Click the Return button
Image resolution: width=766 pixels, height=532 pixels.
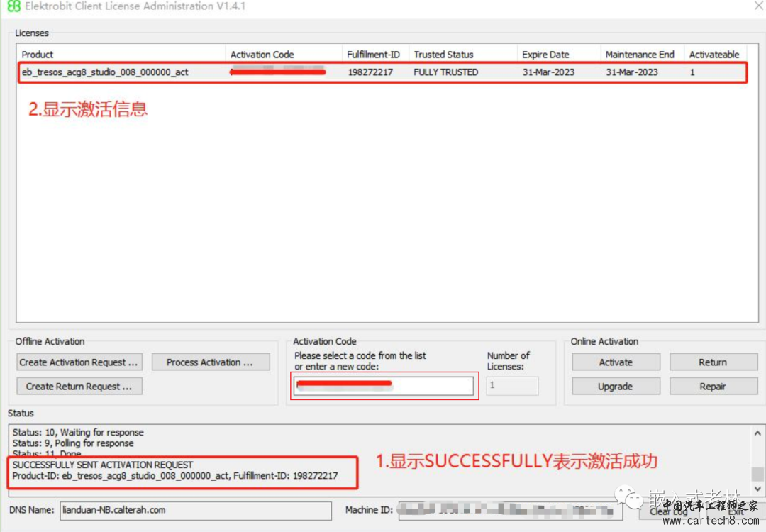tap(714, 362)
